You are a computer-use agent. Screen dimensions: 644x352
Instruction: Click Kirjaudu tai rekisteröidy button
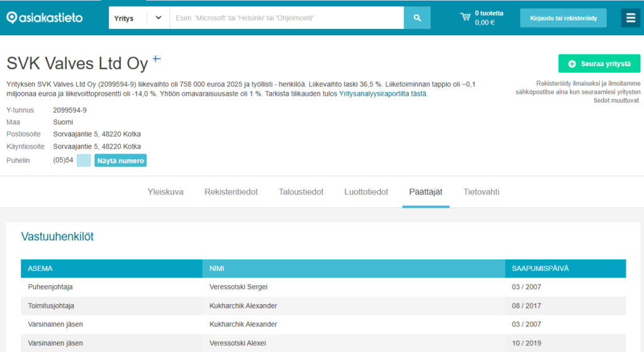(563, 18)
